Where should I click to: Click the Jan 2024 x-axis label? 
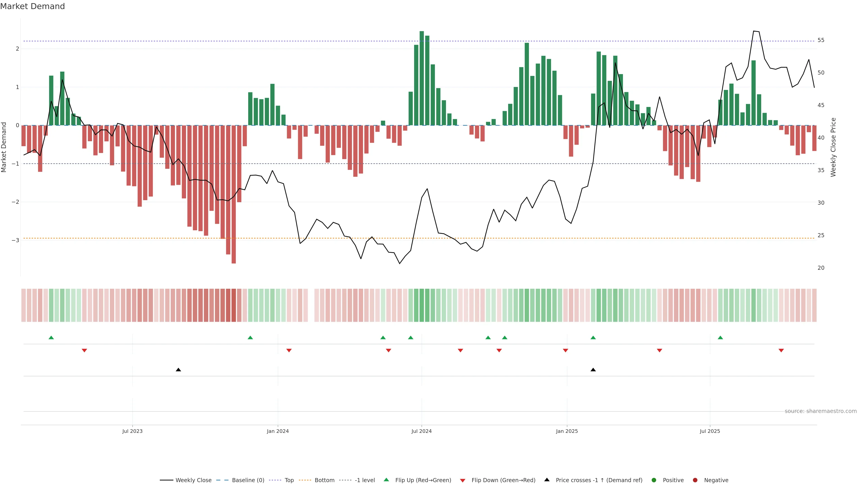tap(278, 431)
